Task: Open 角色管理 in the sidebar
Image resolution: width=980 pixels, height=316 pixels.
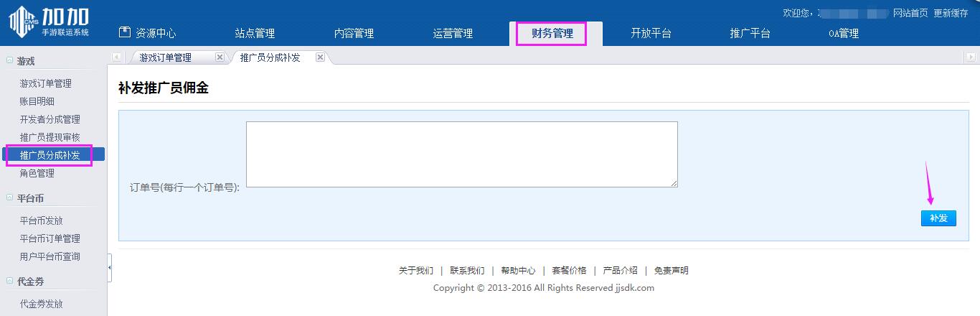Action: pyautogui.click(x=37, y=173)
